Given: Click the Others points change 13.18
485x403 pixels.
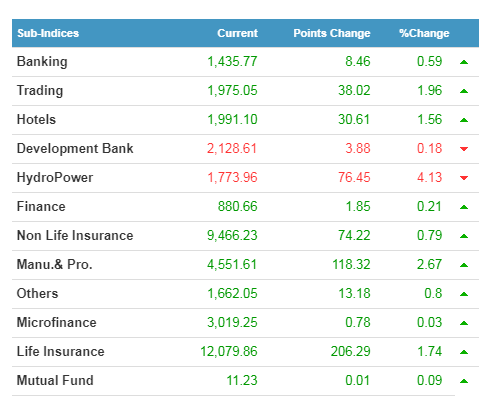Looking at the screenshot, I should click(354, 293).
